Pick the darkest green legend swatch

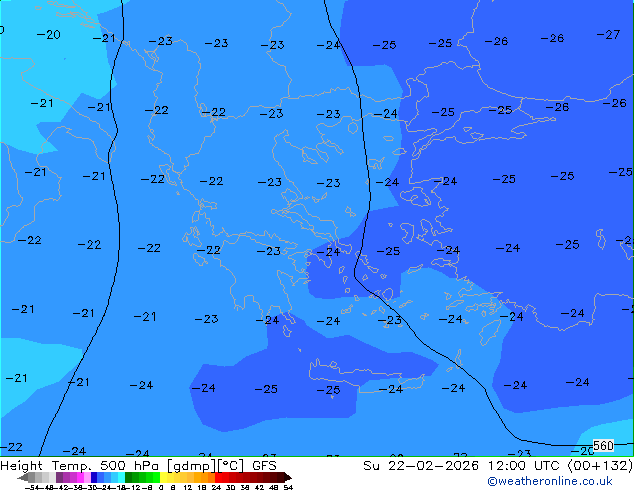tap(128, 477)
